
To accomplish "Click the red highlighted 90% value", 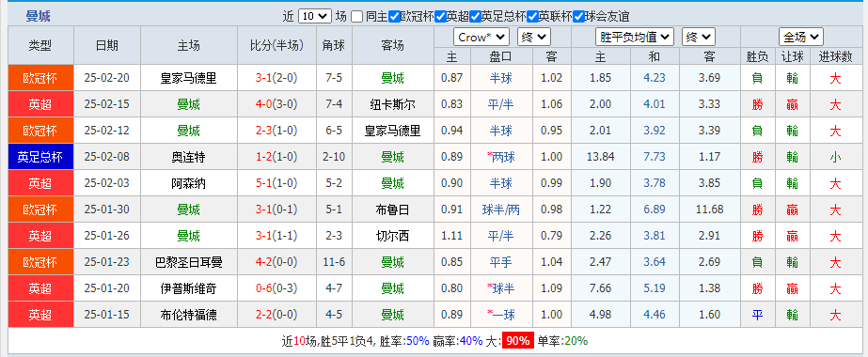I will [x=517, y=341].
